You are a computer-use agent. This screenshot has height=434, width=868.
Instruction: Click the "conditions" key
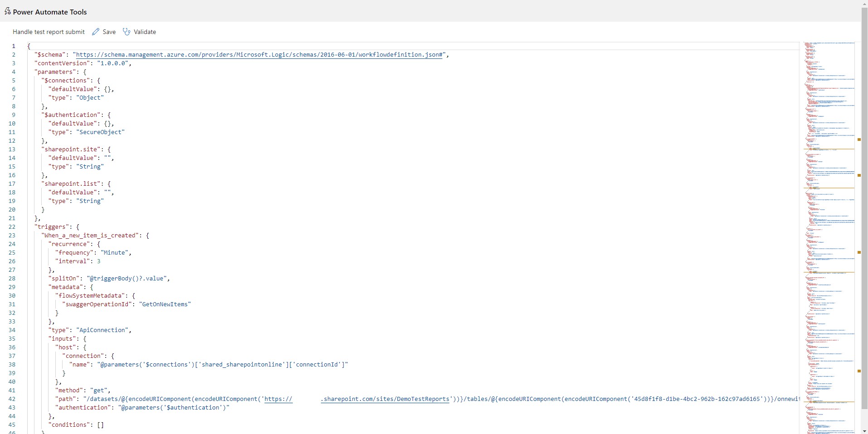[x=69, y=424]
